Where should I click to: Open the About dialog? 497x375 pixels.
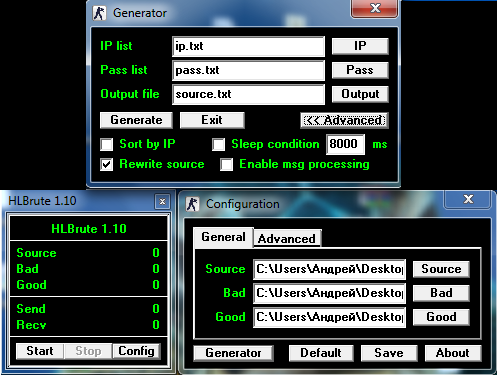point(453,353)
